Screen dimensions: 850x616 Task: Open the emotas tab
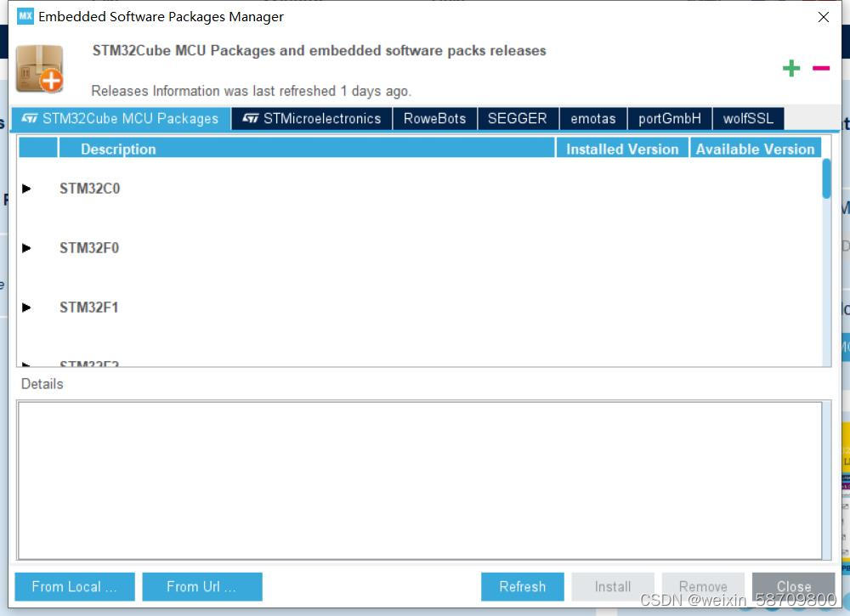[593, 119]
